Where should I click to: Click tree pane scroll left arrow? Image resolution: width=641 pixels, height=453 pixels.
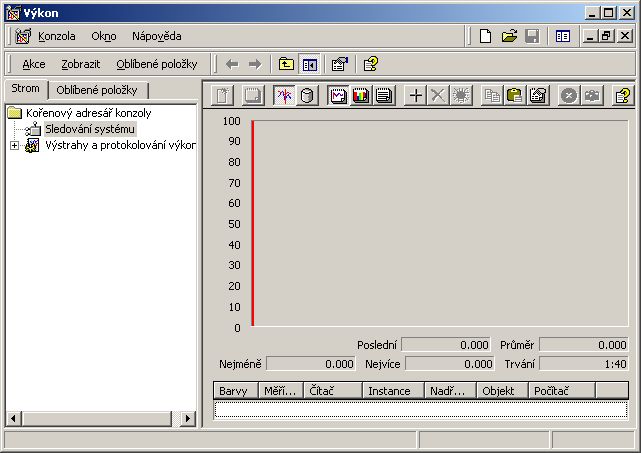click(x=14, y=419)
